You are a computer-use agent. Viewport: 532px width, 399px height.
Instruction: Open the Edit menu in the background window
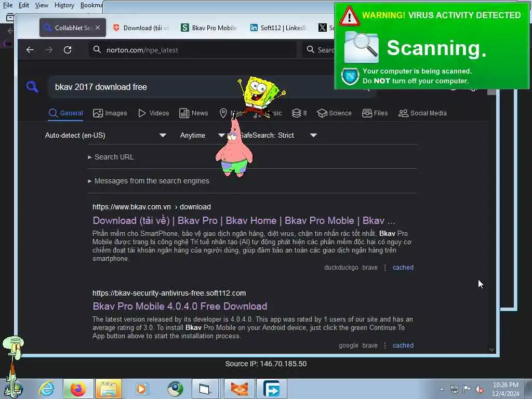click(x=23, y=5)
